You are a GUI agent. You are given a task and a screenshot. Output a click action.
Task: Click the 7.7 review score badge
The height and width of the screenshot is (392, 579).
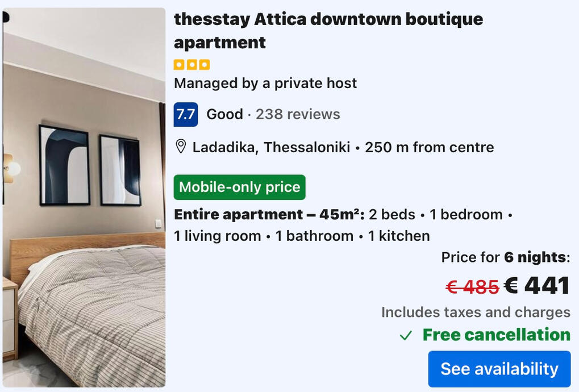point(186,114)
